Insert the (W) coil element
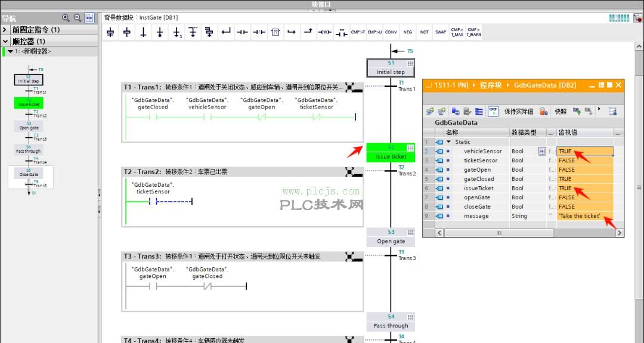Viewport: 644px width, 343px height. (324, 32)
